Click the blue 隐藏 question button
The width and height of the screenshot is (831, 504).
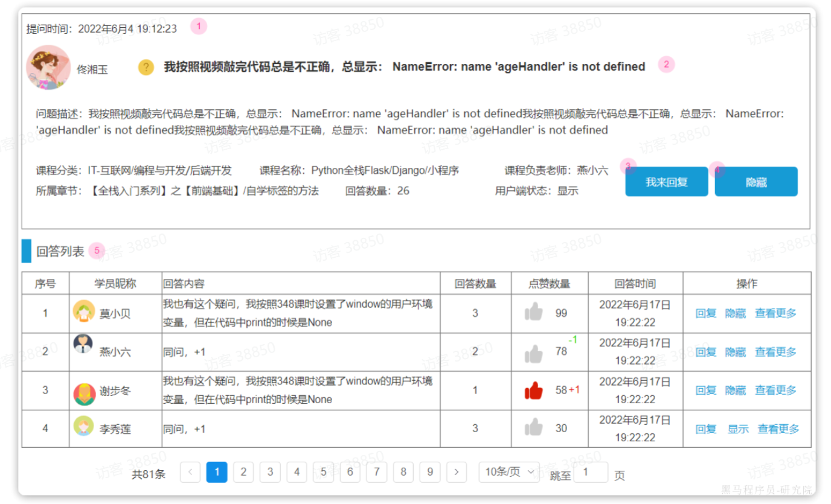click(x=756, y=182)
